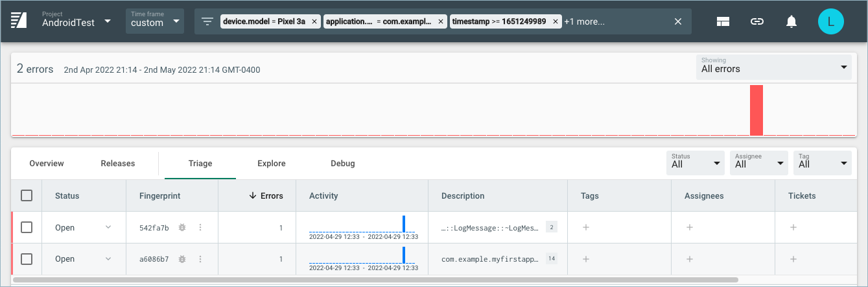This screenshot has width=868, height=287.
Task: Click the Backtrace logo icon
Action: pyautogui.click(x=18, y=21)
